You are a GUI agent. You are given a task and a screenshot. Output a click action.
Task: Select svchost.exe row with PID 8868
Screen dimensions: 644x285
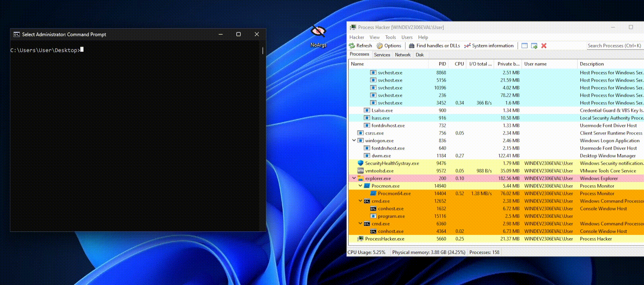point(496,72)
